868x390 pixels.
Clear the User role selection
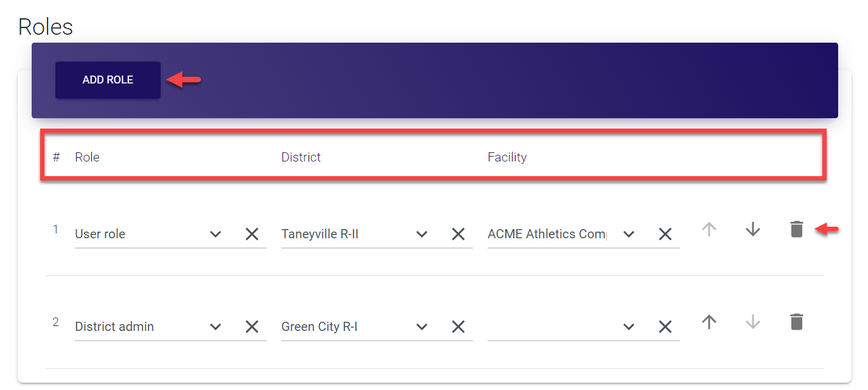pos(252,234)
